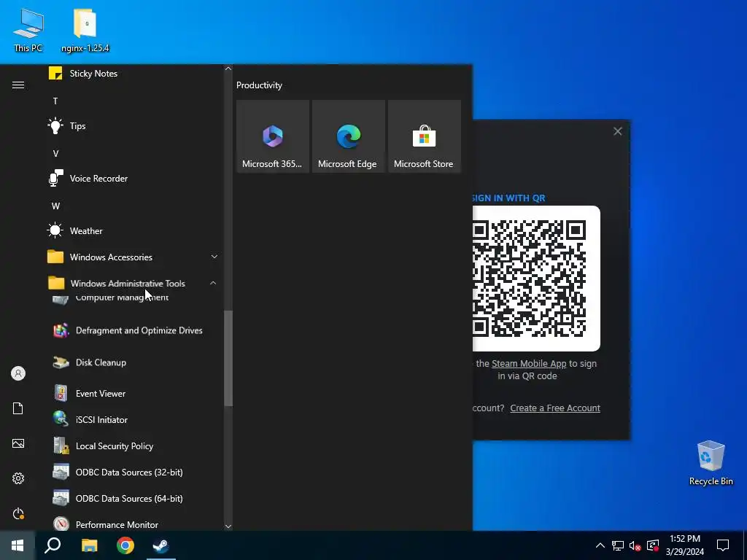Click the Power button in Start
The image size is (747, 560).
coord(18,513)
